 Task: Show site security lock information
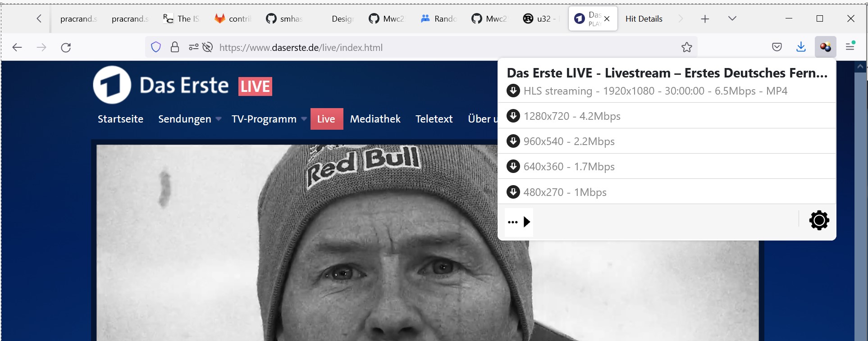click(175, 47)
